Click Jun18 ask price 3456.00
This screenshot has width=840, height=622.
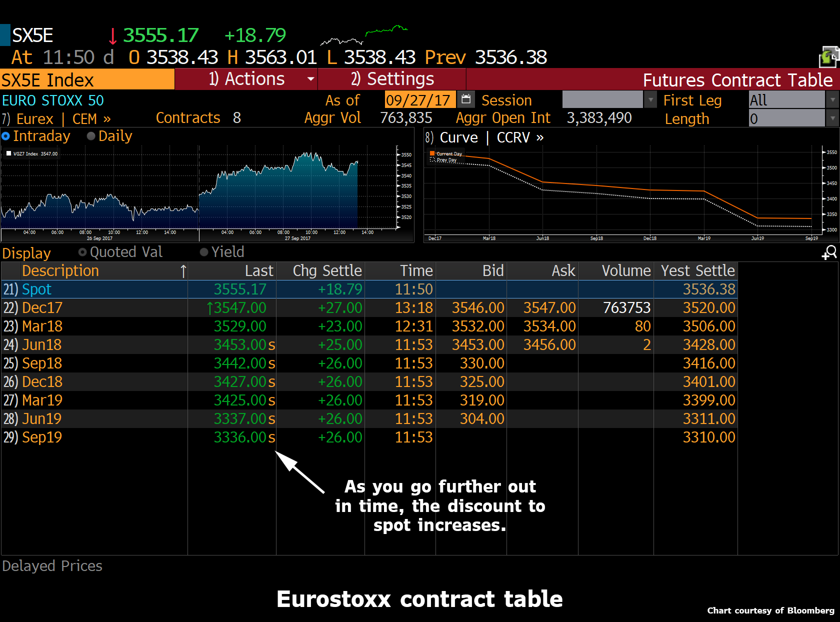click(549, 344)
